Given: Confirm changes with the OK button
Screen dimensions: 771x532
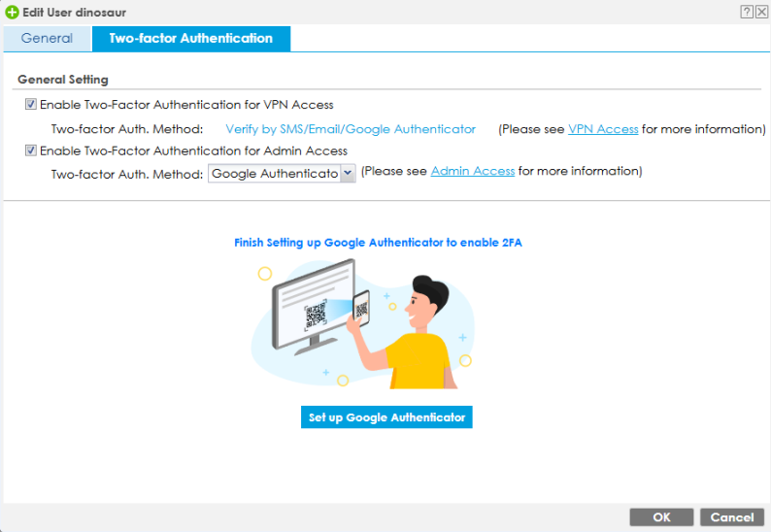Looking at the screenshot, I should [x=661, y=517].
